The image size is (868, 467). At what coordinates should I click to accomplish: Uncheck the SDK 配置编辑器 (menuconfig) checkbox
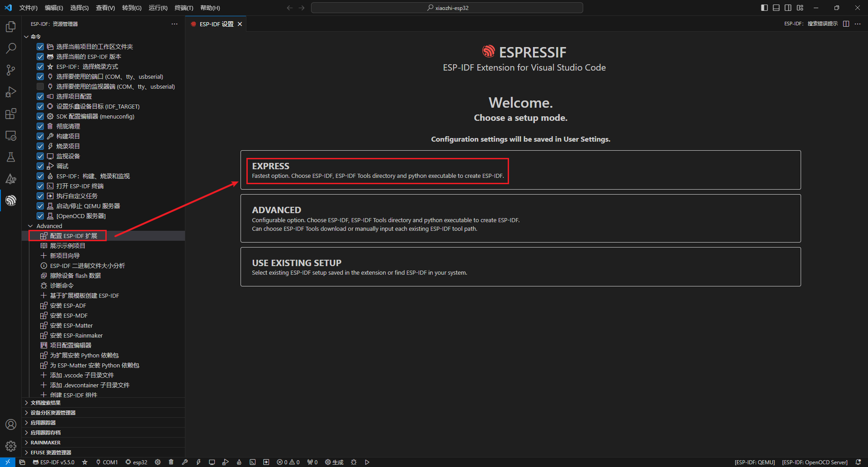pyautogui.click(x=40, y=116)
